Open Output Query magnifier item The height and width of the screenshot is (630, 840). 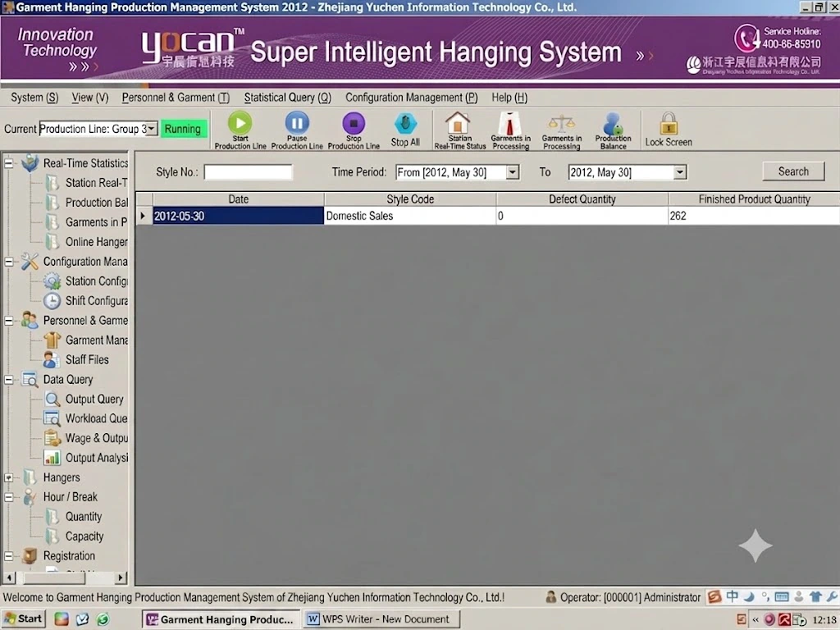[x=84, y=399]
